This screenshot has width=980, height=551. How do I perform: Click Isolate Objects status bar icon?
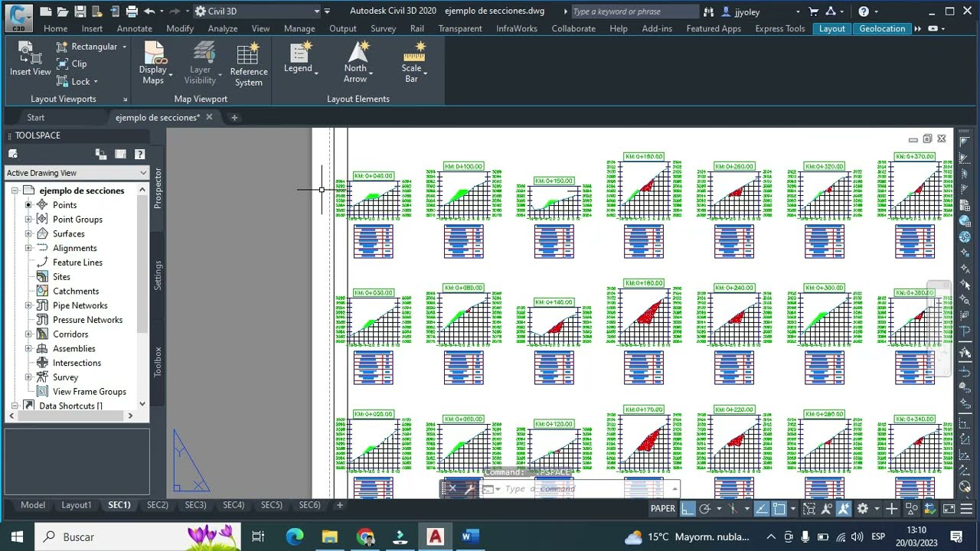coord(911,509)
